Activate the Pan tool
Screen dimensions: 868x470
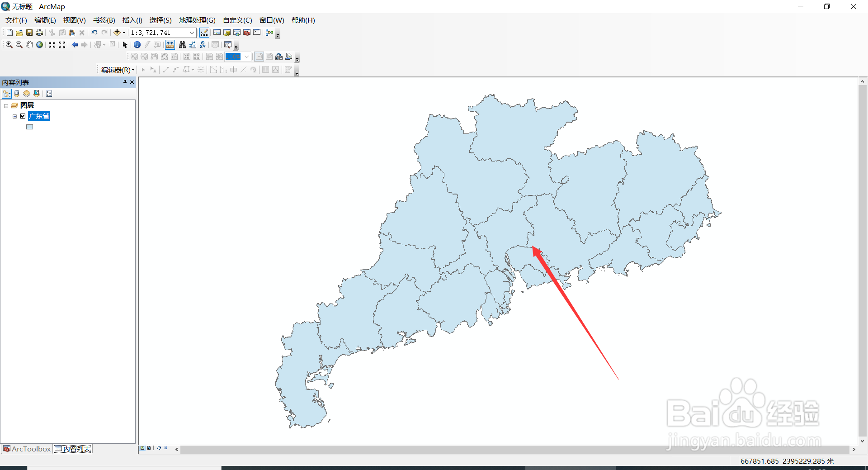tap(29, 45)
